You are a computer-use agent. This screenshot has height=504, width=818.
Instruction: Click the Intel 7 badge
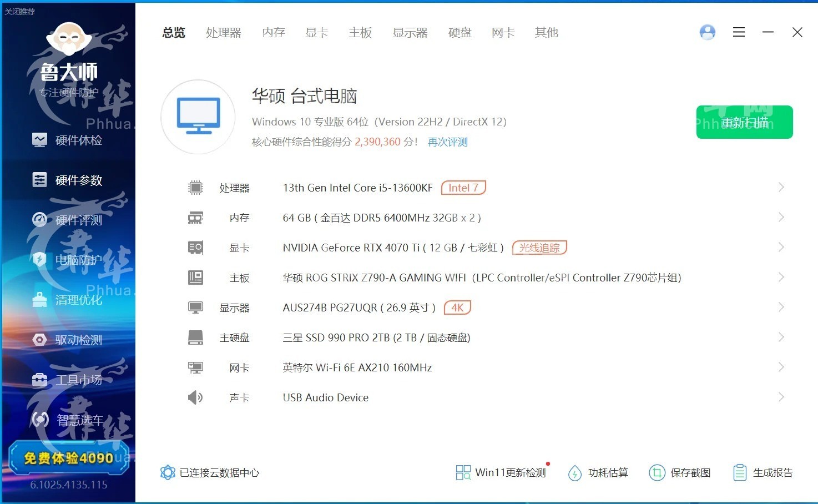pos(463,188)
